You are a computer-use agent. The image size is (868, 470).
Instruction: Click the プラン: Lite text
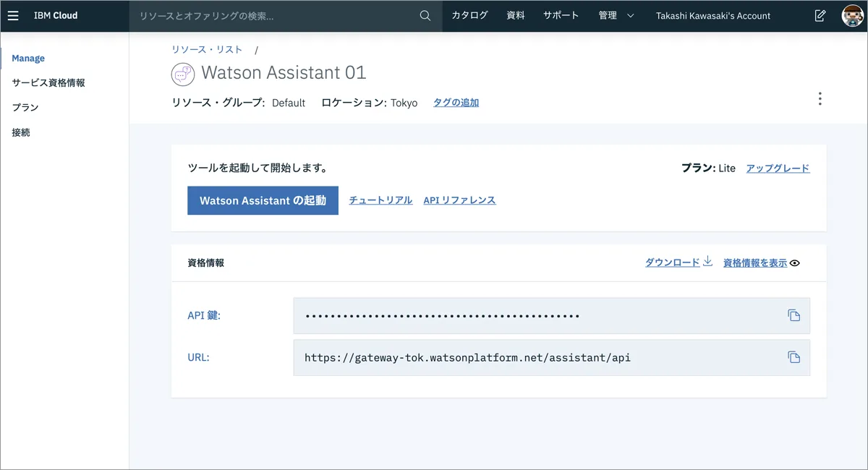tap(708, 168)
